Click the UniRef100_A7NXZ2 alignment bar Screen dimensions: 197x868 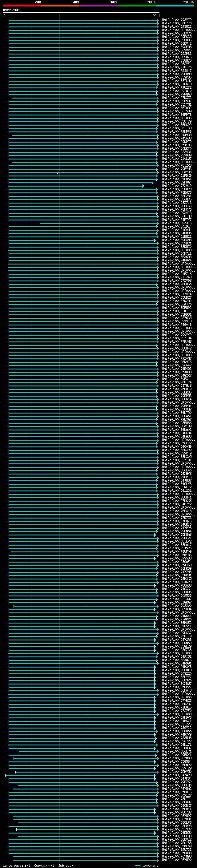(85, 98)
